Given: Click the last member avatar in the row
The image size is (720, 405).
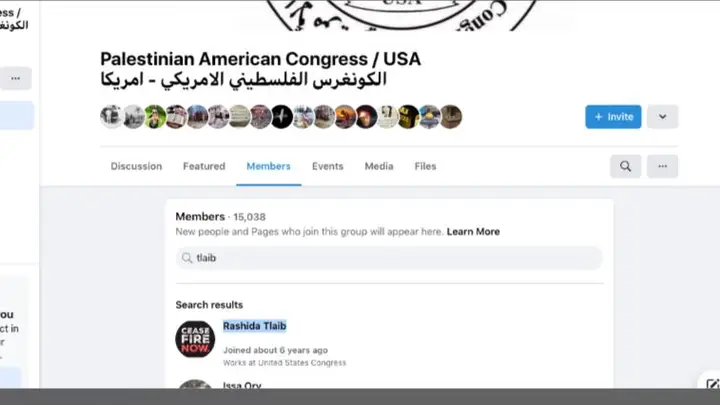Looking at the screenshot, I should [451, 117].
